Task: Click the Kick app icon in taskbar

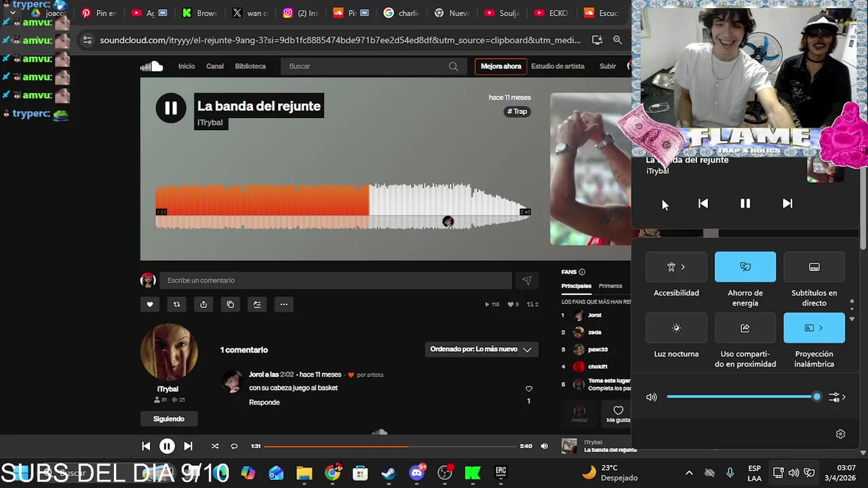Action: coord(473,472)
